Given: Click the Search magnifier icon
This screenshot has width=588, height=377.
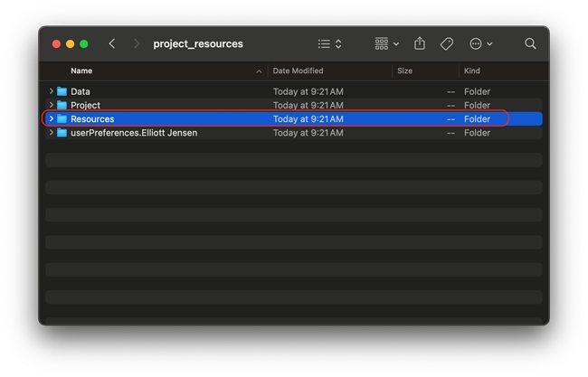Looking at the screenshot, I should [x=531, y=43].
